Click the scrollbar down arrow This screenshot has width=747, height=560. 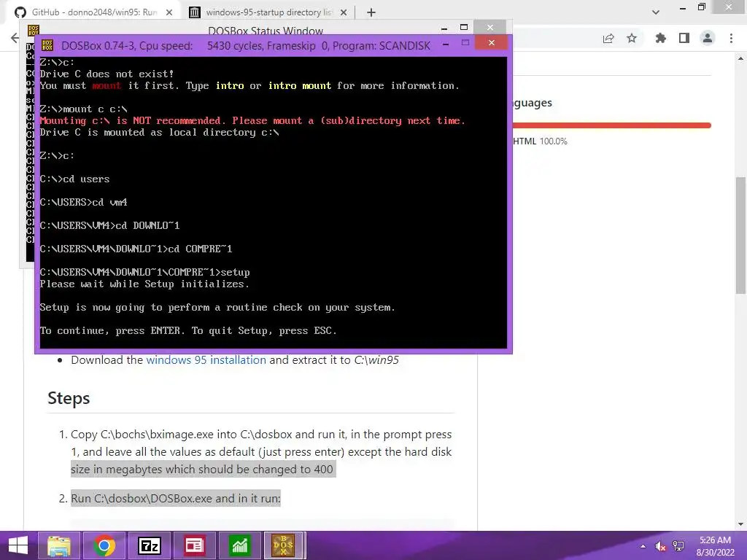click(x=741, y=524)
